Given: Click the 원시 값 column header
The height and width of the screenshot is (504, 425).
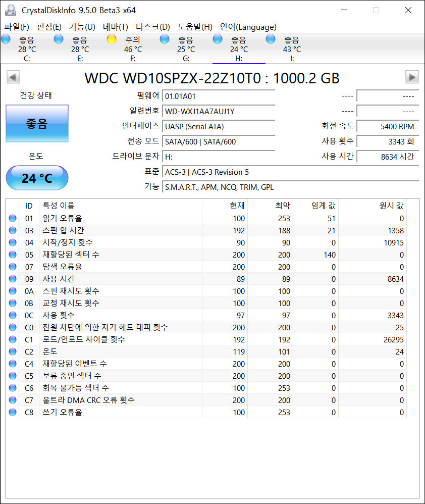Looking at the screenshot, I should point(391,206).
